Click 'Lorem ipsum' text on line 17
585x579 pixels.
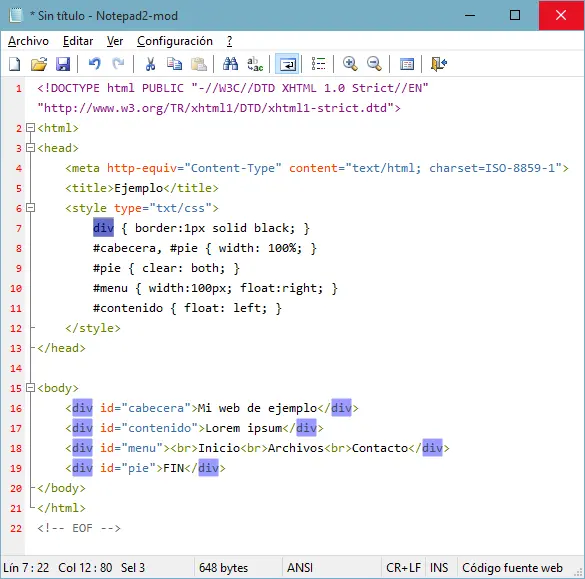click(244, 428)
